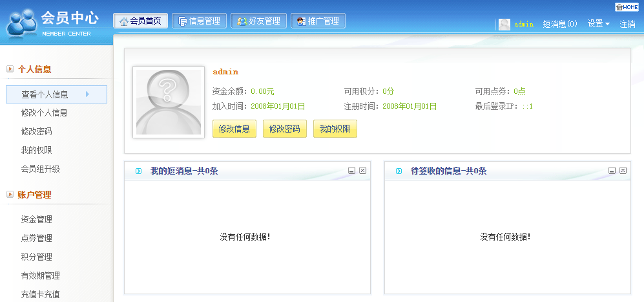Close the 我的短消息 panel

point(362,171)
